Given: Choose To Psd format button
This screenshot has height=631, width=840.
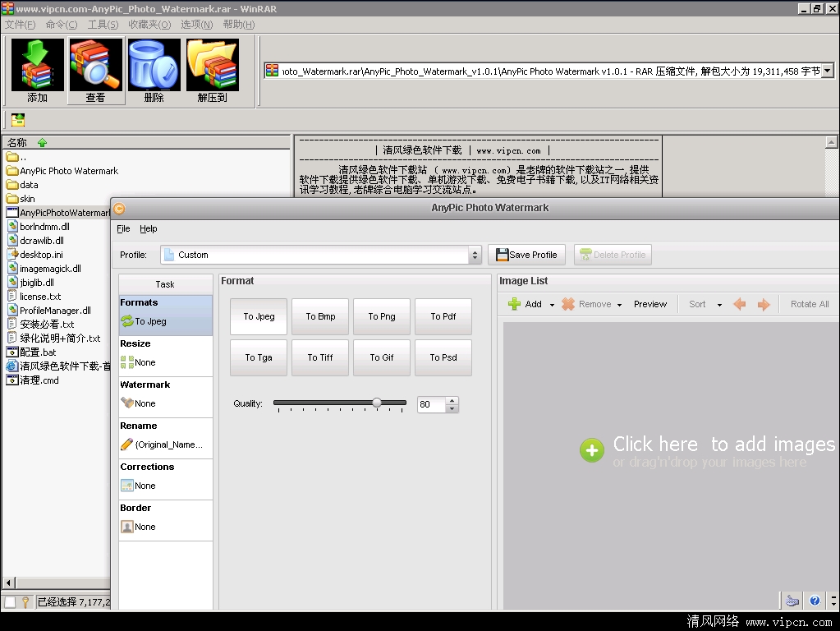Looking at the screenshot, I should coord(443,357).
